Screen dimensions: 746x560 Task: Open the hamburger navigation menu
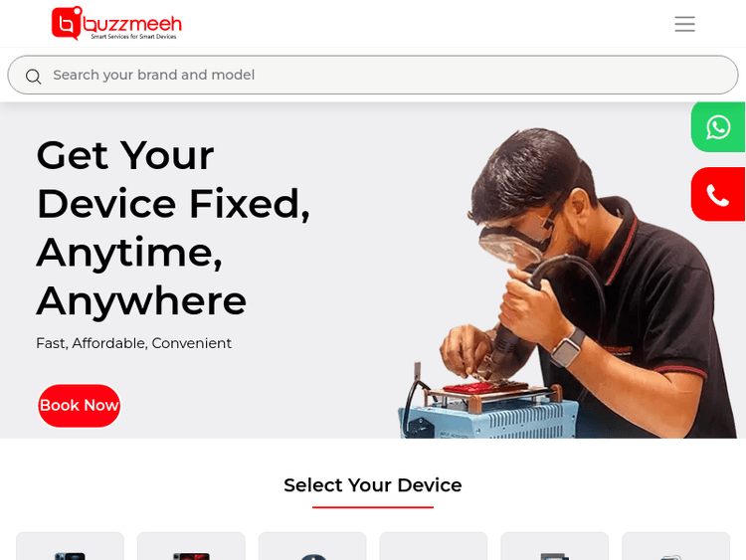[x=684, y=24]
